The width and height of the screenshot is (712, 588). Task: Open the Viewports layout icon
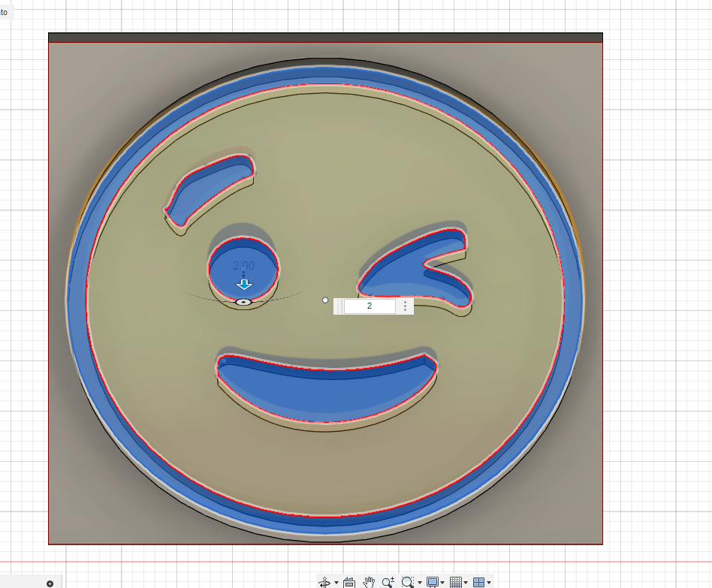(478, 582)
